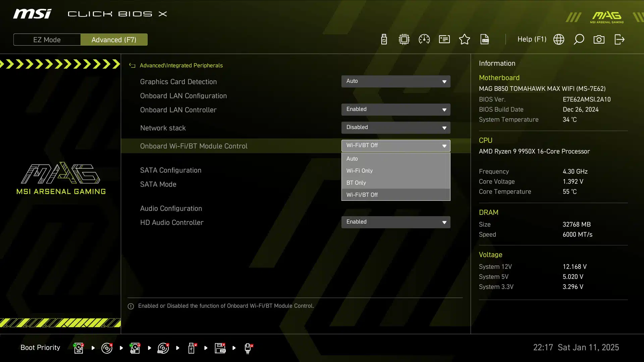The image size is (644, 362).
Task: Select the USB floppy boot device icon
Action: pos(220,348)
